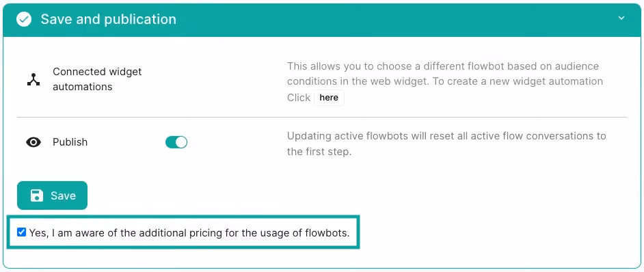
Task: Click the teal Save and publication header bar
Action: click(x=322, y=20)
